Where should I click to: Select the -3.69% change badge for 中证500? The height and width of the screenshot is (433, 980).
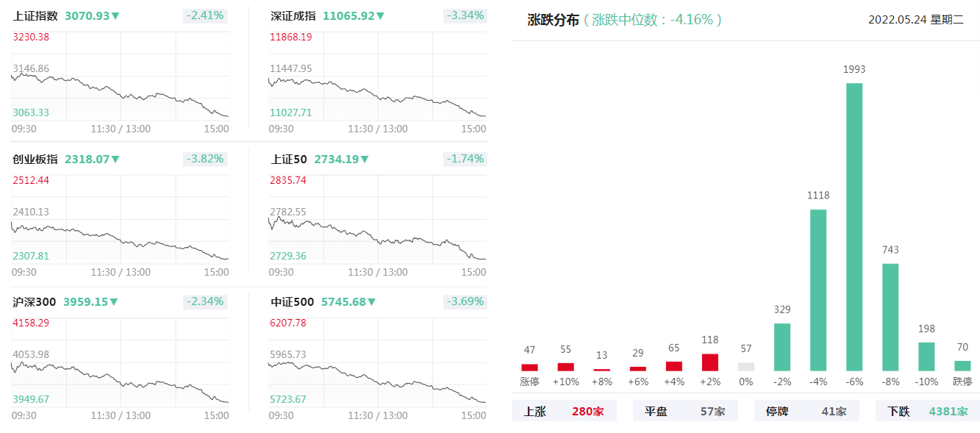(465, 301)
